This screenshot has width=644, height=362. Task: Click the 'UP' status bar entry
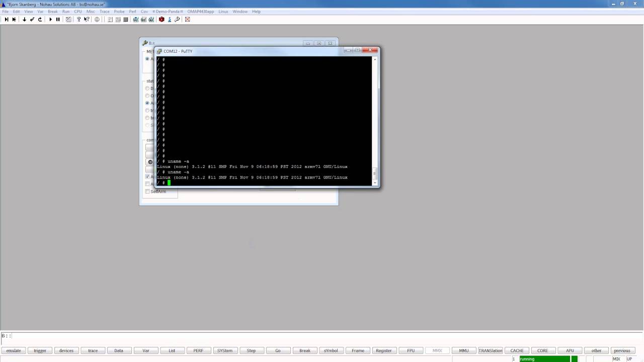[629, 359]
